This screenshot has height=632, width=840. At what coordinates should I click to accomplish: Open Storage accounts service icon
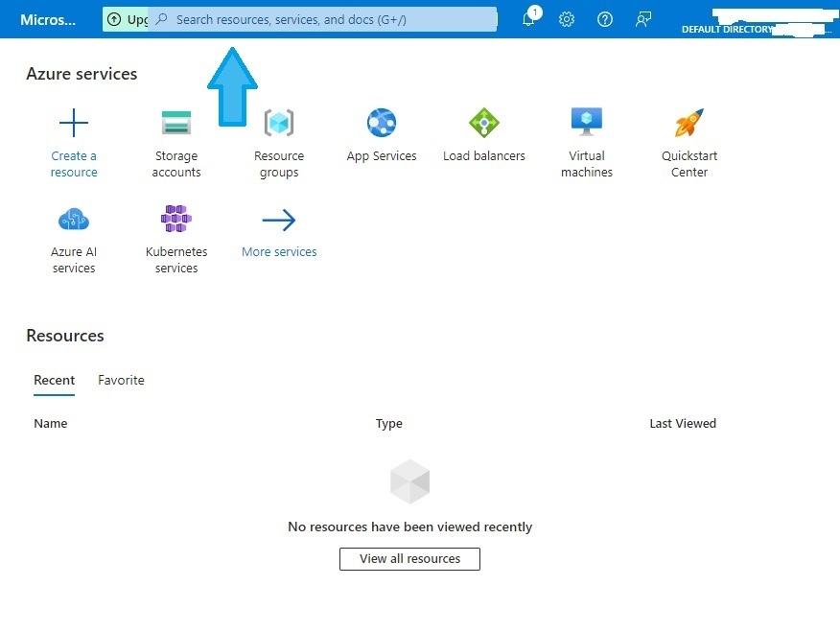click(x=176, y=123)
